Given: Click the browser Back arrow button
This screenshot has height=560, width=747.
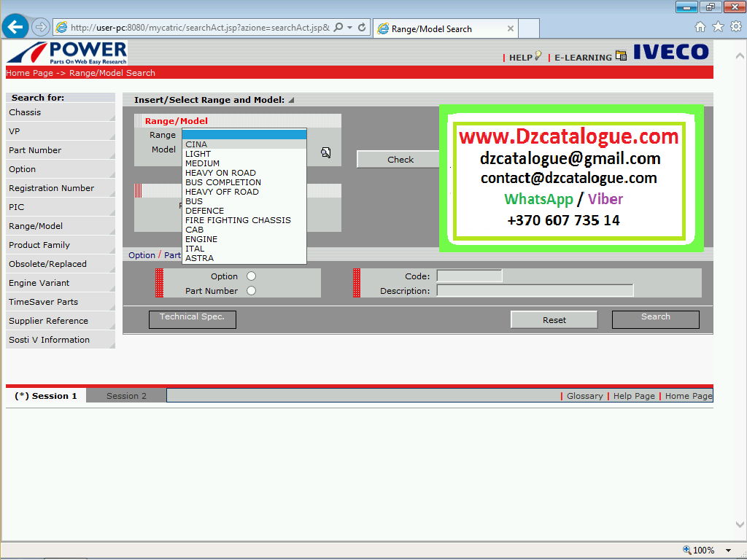Looking at the screenshot, I should [x=15, y=27].
